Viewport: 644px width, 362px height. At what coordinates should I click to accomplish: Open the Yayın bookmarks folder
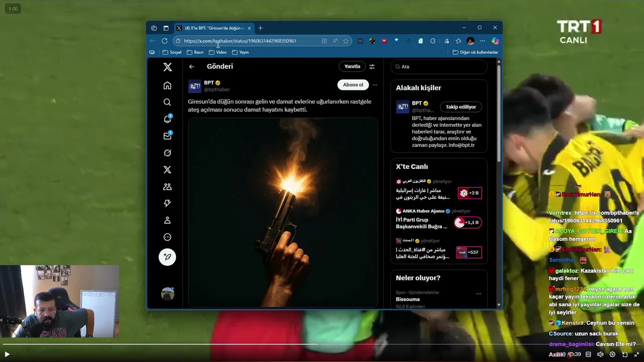tap(240, 52)
